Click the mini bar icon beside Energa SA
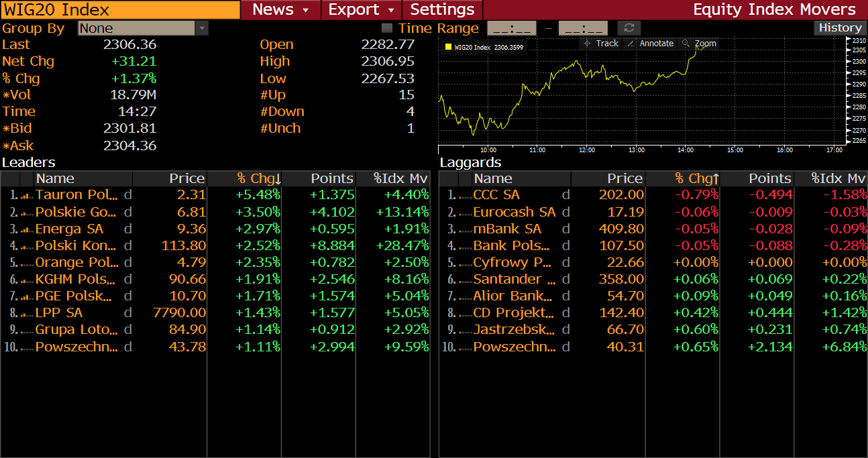The image size is (868, 458). (x=27, y=229)
